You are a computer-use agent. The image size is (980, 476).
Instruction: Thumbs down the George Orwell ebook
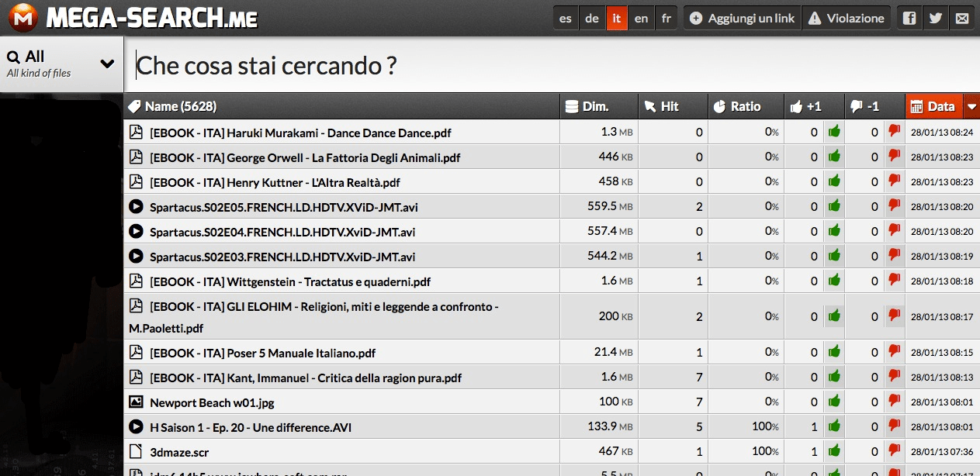(x=894, y=157)
